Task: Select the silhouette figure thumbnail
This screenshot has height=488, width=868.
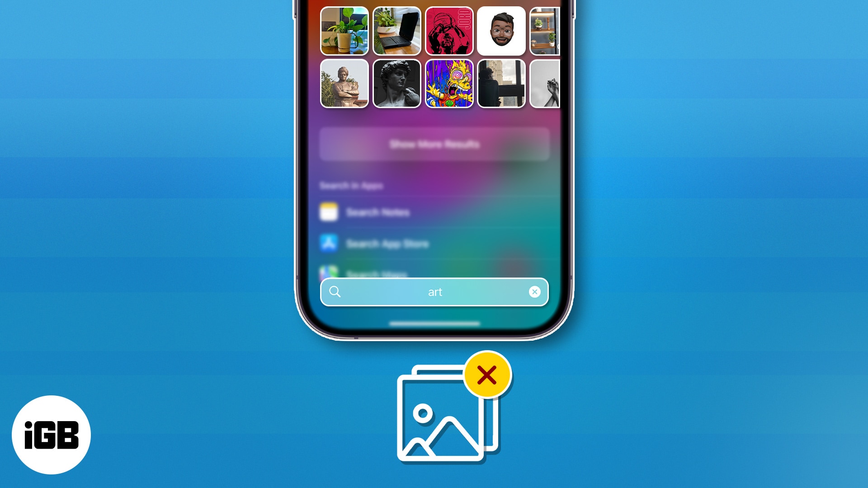Action: point(501,84)
